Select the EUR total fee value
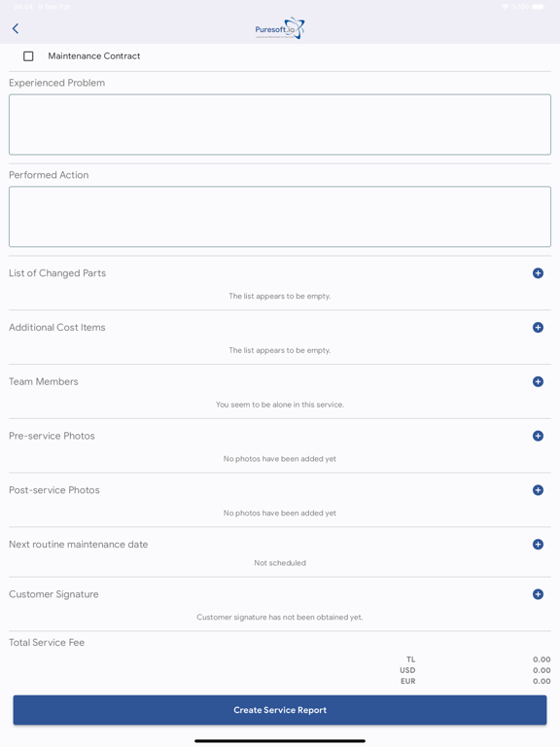The width and height of the screenshot is (560, 747). (x=542, y=681)
